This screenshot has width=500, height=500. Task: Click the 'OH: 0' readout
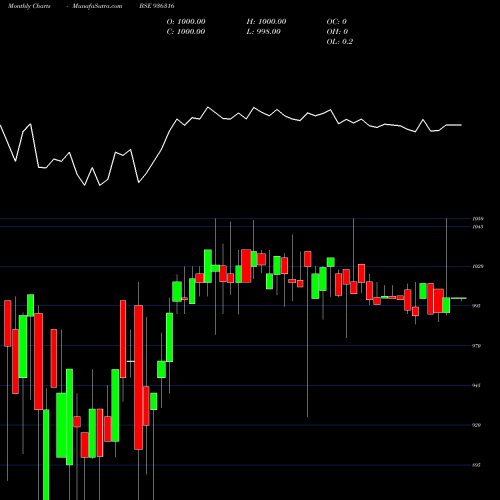point(337,32)
